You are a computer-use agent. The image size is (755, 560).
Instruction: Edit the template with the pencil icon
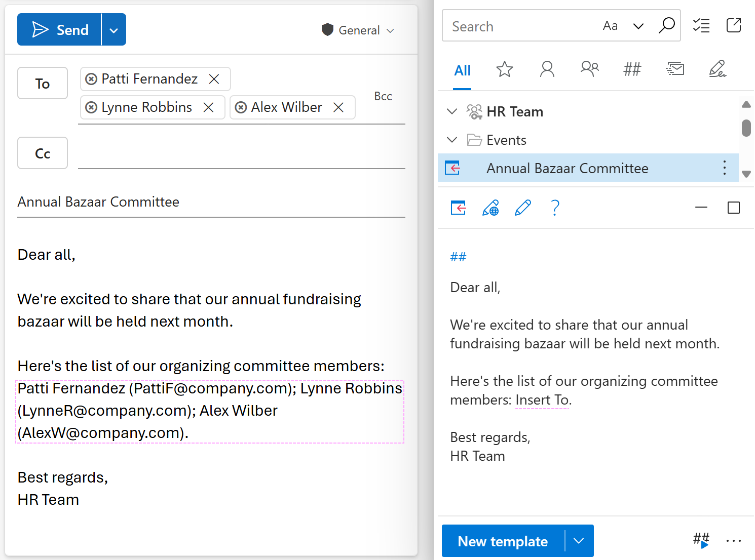[x=523, y=208]
